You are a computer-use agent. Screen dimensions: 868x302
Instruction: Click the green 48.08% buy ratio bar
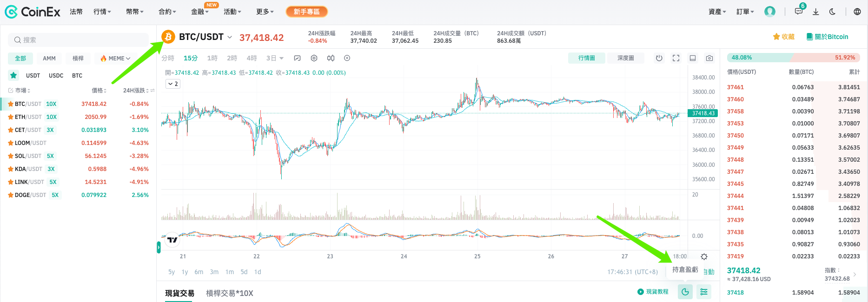point(761,58)
